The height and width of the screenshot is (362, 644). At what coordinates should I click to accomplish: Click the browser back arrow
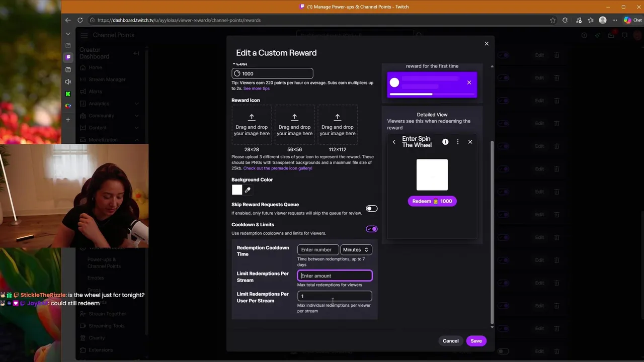[x=68, y=20]
